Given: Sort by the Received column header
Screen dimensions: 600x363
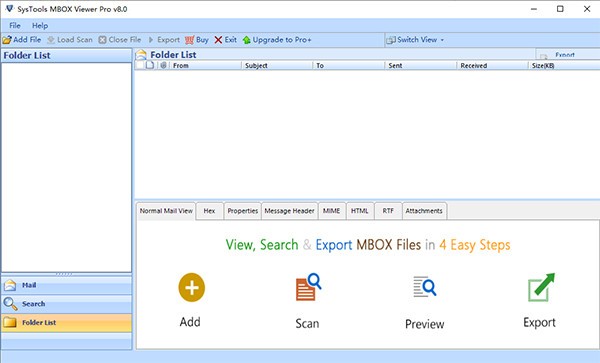Looking at the screenshot, I should [x=492, y=66].
